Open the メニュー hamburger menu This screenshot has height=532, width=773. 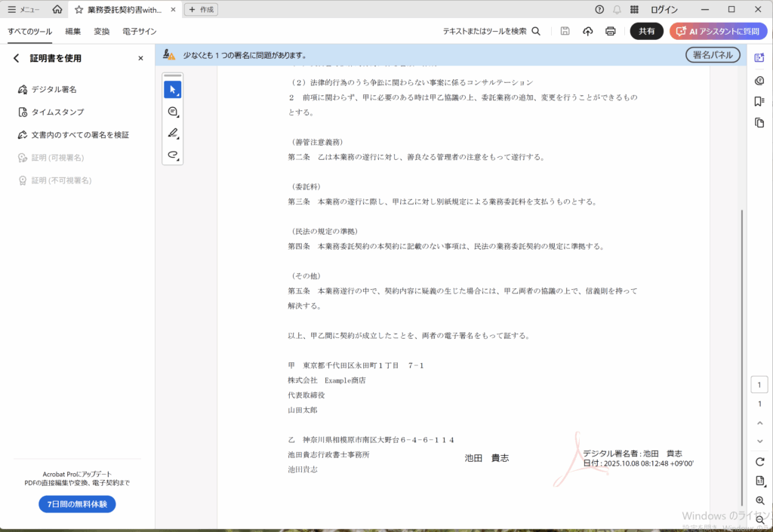point(23,10)
